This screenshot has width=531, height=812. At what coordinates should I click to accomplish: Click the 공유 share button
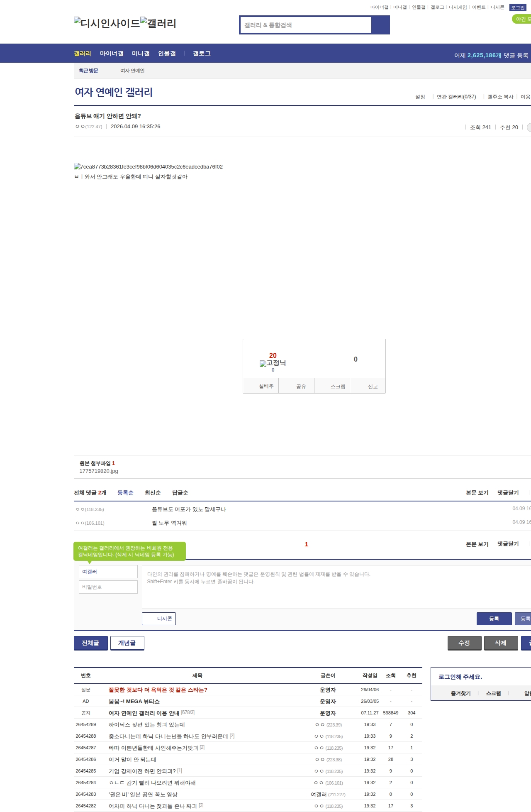click(x=297, y=386)
